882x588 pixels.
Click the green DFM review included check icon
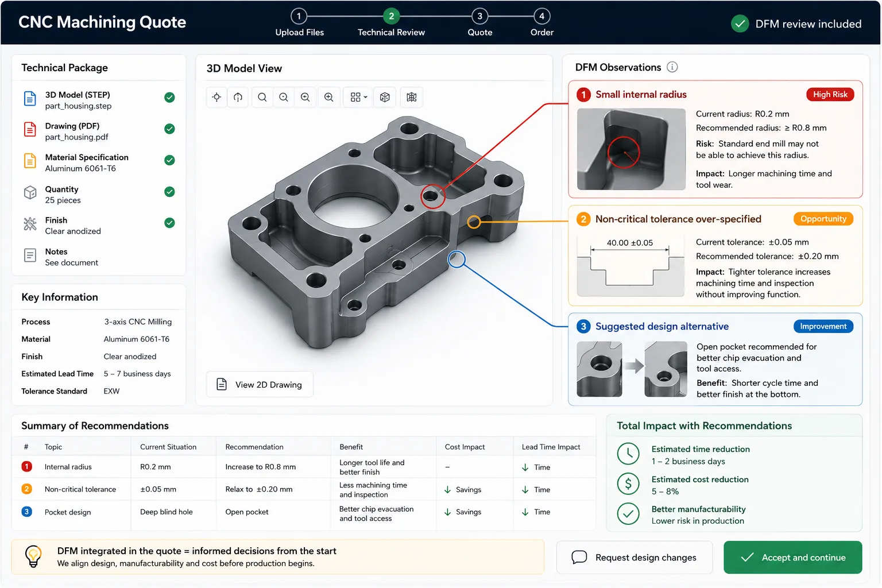pos(740,24)
